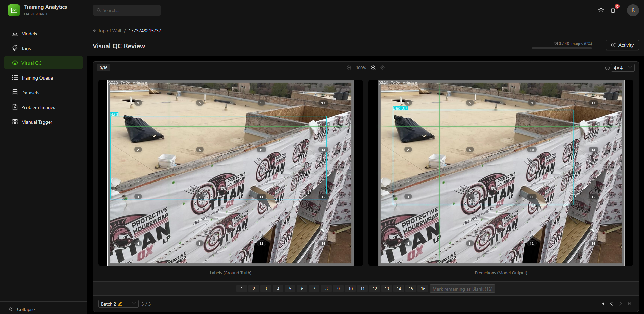
Task: Open the Datasets section
Action: click(43, 92)
